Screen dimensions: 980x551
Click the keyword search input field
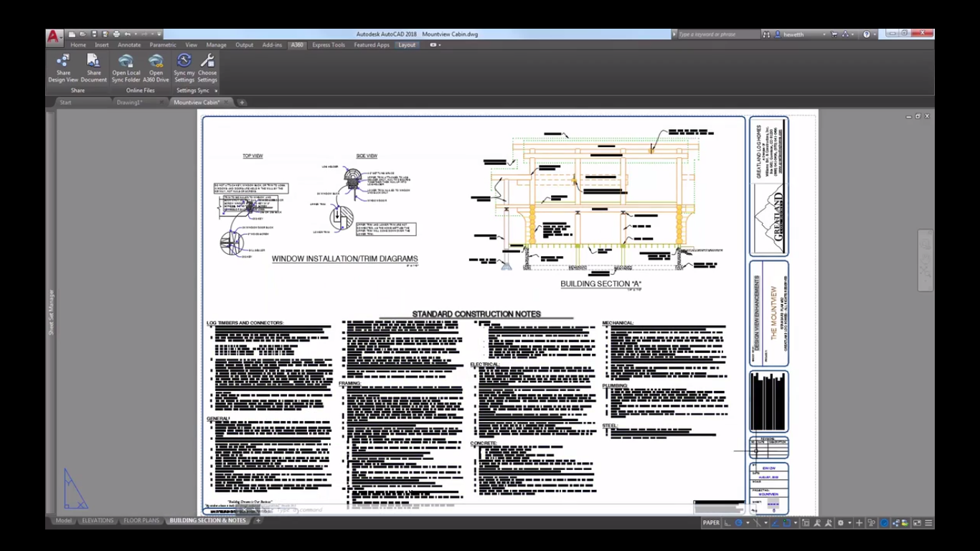(x=720, y=34)
